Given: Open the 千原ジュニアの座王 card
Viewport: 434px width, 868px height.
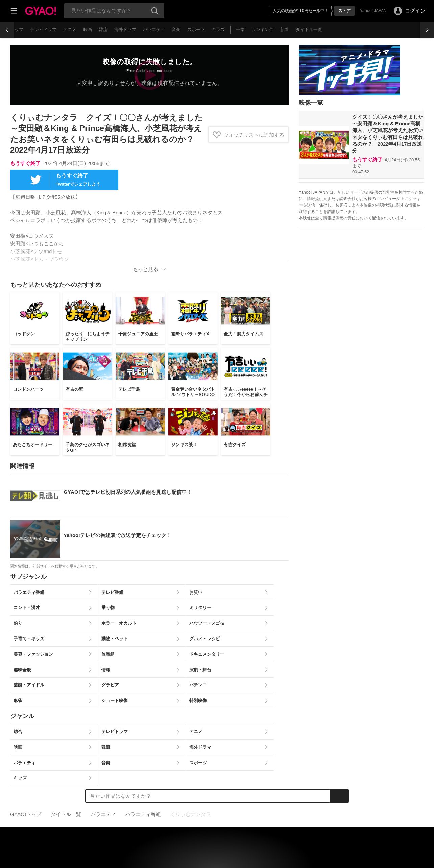Looking at the screenshot, I should click(140, 318).
